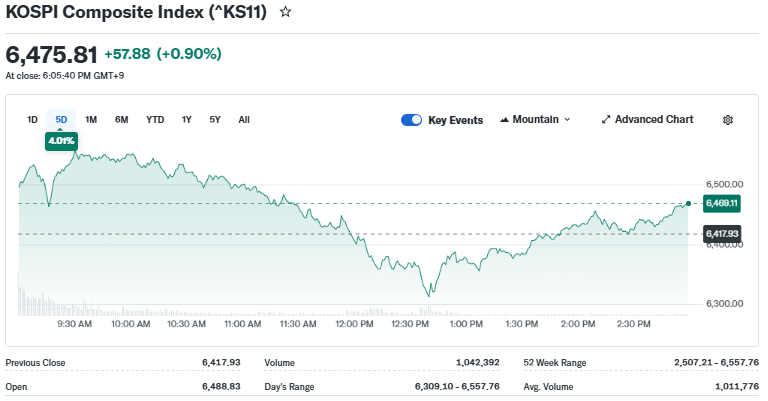Click the Avg. Volume label
768x401 pixels.
[548, 387]
